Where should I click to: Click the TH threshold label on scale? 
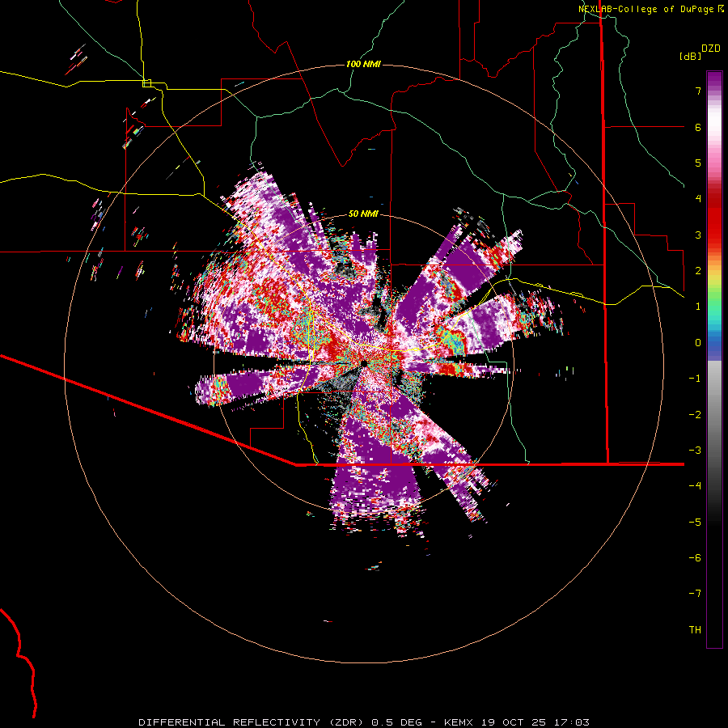pos(695,630)
